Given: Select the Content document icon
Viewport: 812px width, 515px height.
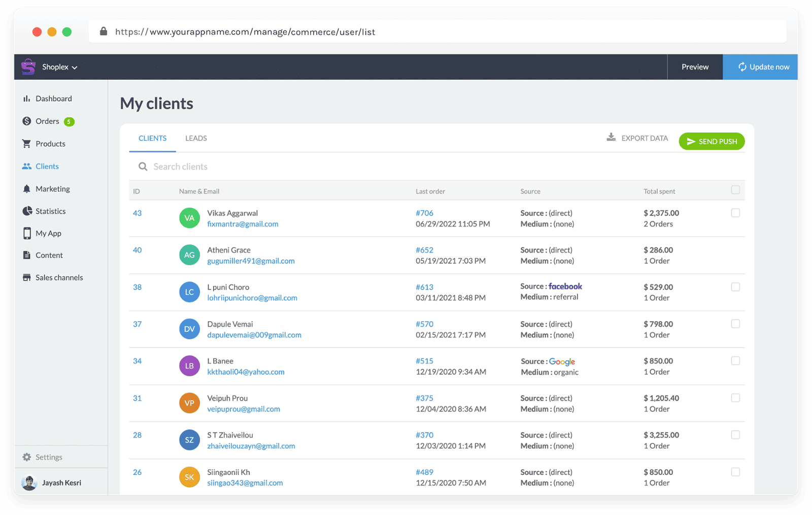Looking at the screenshot, I should click(26, 255).
